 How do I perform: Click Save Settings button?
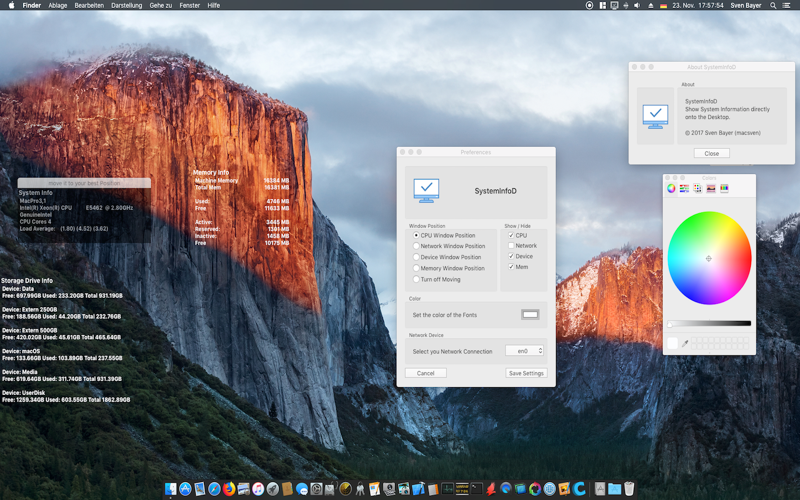click(x=526, y=373)
